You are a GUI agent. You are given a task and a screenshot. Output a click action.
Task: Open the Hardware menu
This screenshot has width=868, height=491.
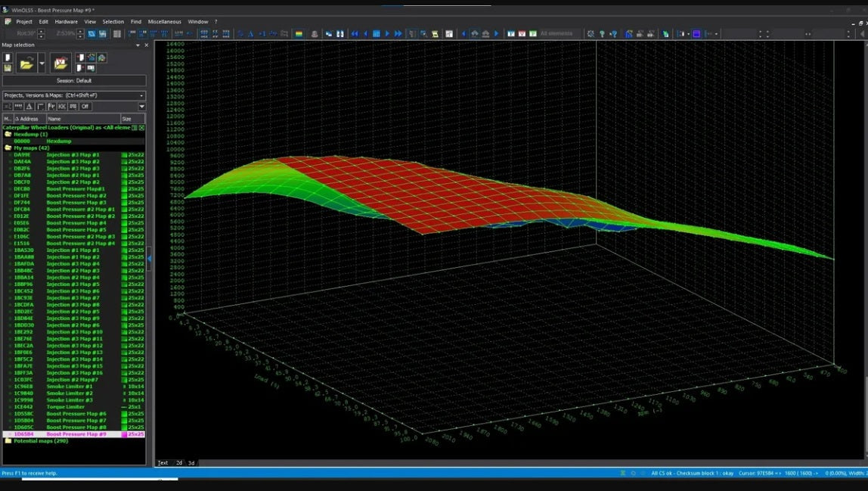point(66,22)
